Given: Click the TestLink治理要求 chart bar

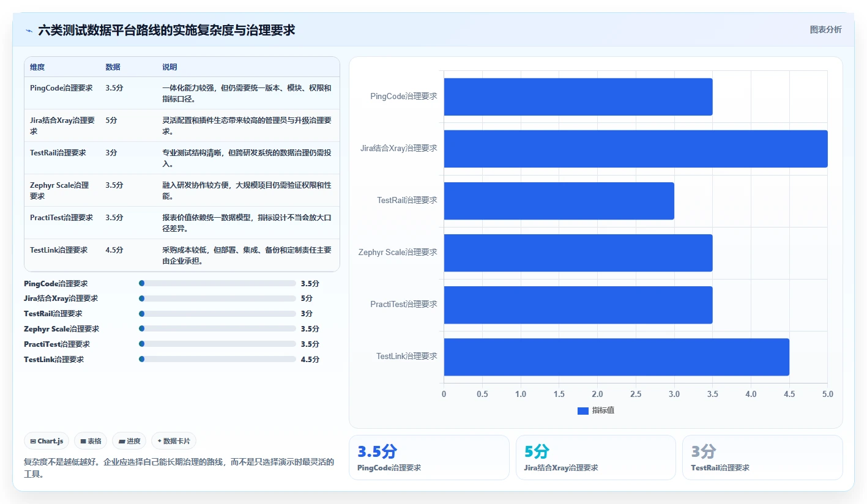Looking at the screenshot, I should (x=617, y=357).
